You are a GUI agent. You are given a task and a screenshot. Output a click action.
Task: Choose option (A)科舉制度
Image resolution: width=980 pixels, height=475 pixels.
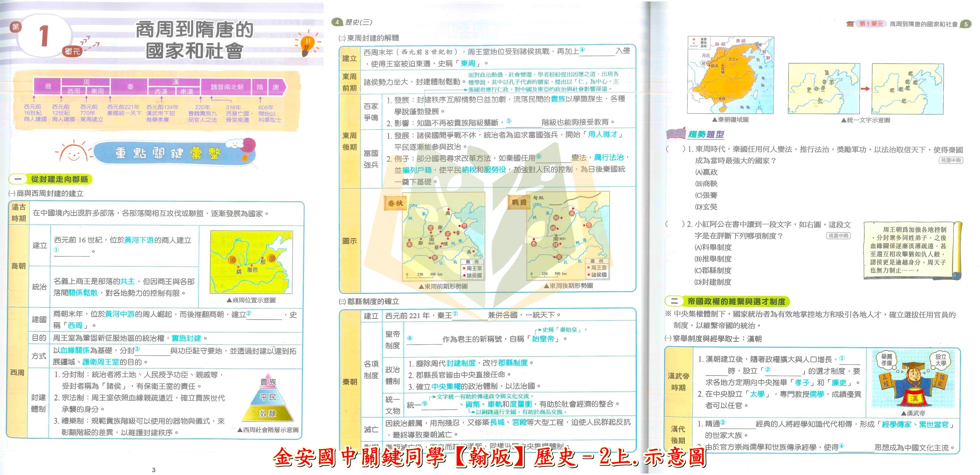[713, 247]
